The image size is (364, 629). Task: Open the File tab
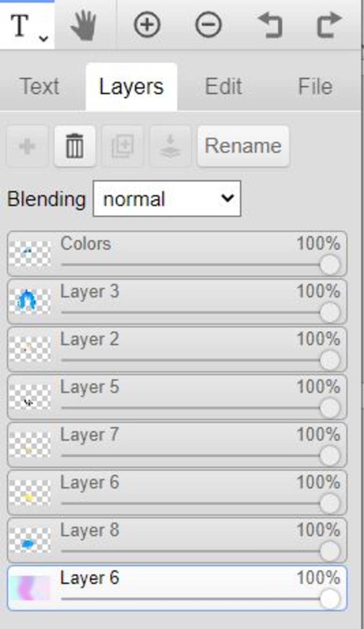click(x=315, y=86)
